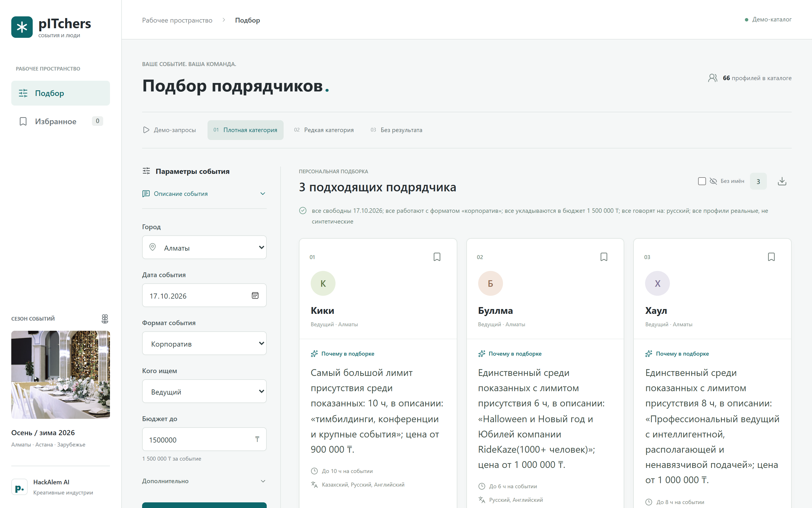Click the play icon beside Демо-запросы
This screenshot has width=812, height=508.
click(146, 130)
